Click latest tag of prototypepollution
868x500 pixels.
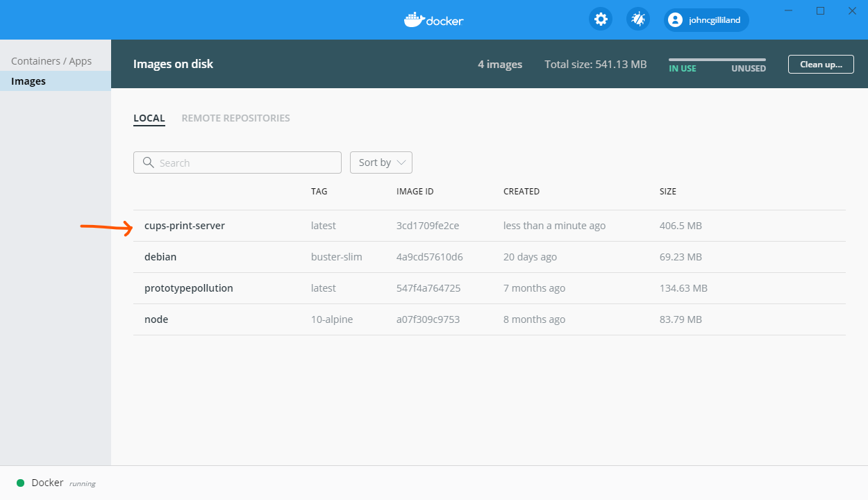[324, 288]
